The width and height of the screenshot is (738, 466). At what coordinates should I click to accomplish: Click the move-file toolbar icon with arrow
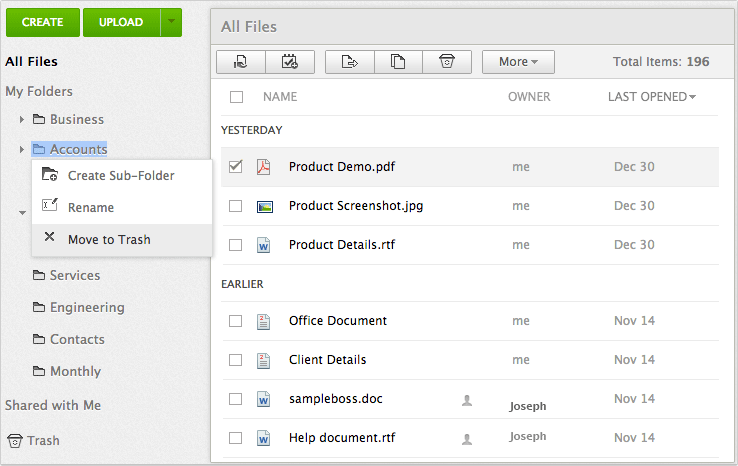point(350,62)
